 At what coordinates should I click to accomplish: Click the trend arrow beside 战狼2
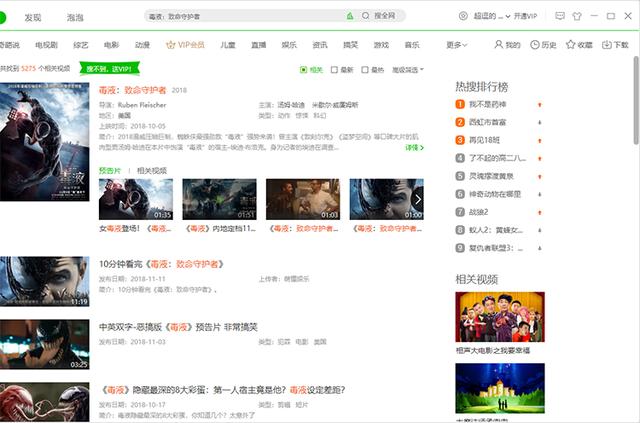[540, 213]
